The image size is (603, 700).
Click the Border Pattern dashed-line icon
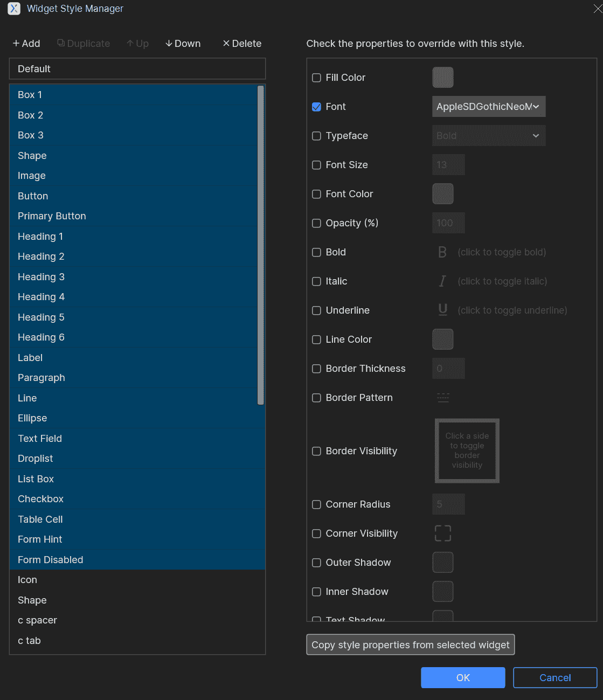(443, 398)
